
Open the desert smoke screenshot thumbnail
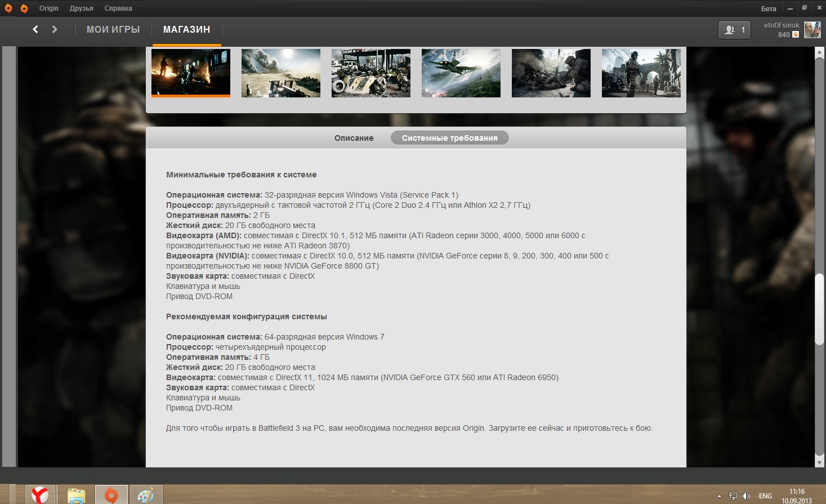281,73
